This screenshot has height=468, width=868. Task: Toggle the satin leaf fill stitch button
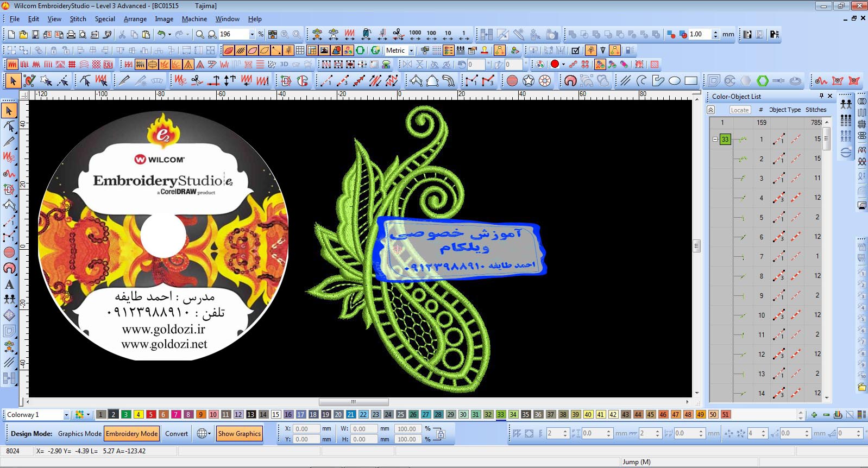[229, 50]
